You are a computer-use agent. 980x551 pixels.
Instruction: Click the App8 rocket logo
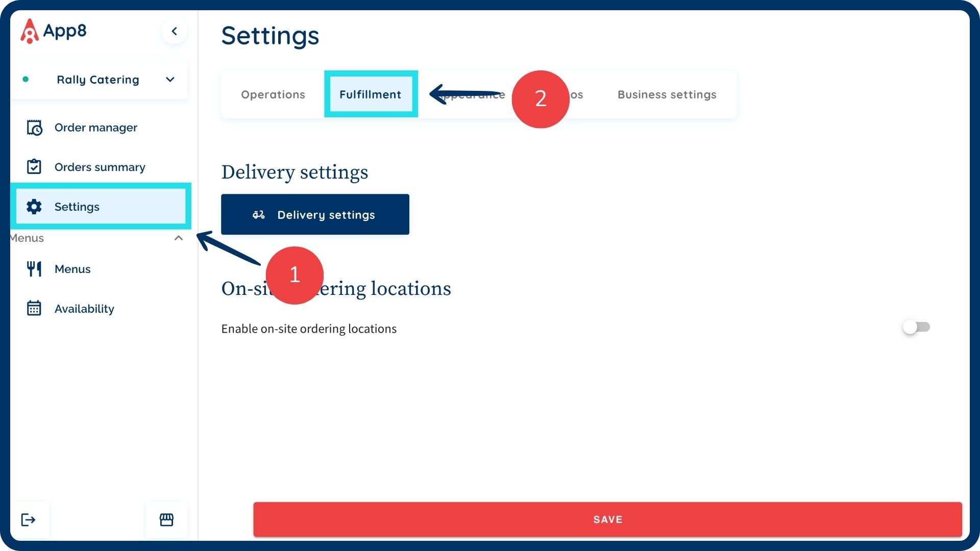[x=29, y=31]
